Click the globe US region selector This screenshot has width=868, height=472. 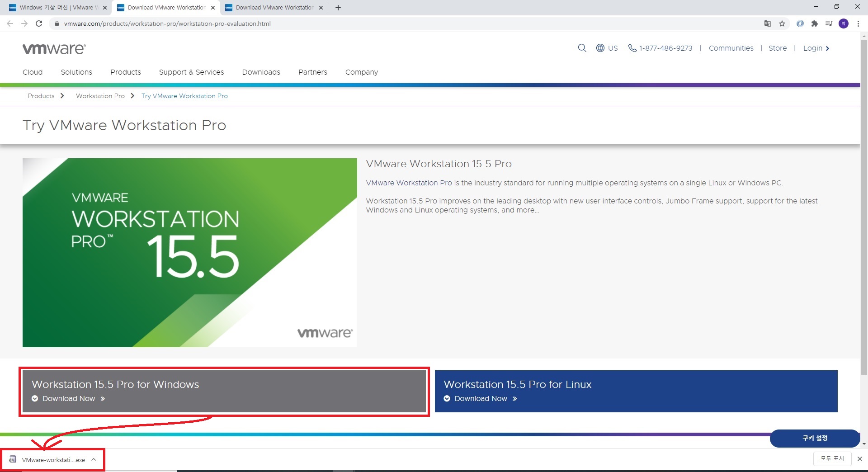point(607,48)
